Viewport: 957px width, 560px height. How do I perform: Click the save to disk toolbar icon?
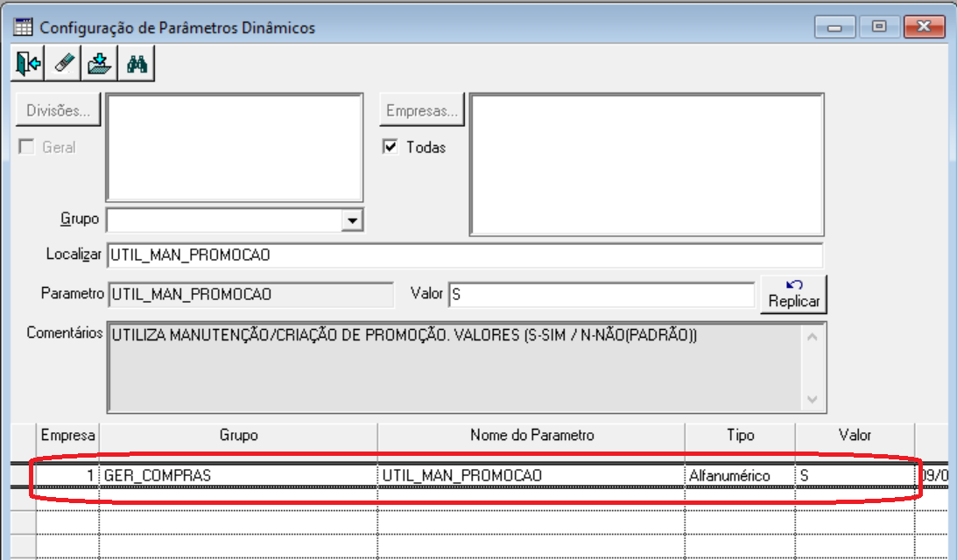click(x=100, y=64)
